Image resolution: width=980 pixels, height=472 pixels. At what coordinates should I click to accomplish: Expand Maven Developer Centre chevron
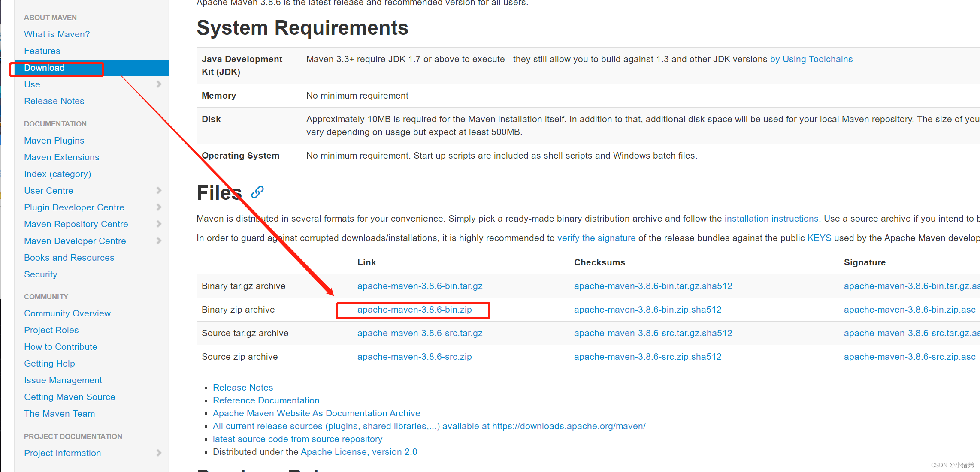pos(159,241)
